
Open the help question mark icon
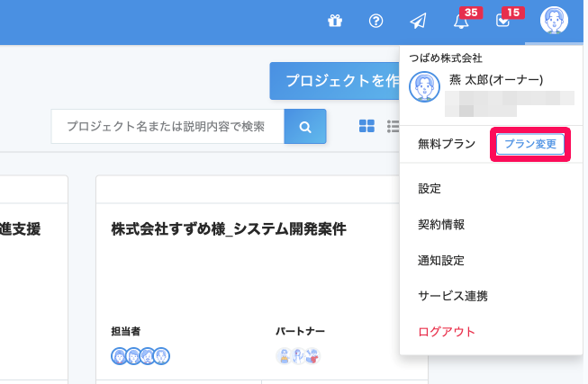click(375, 21)
